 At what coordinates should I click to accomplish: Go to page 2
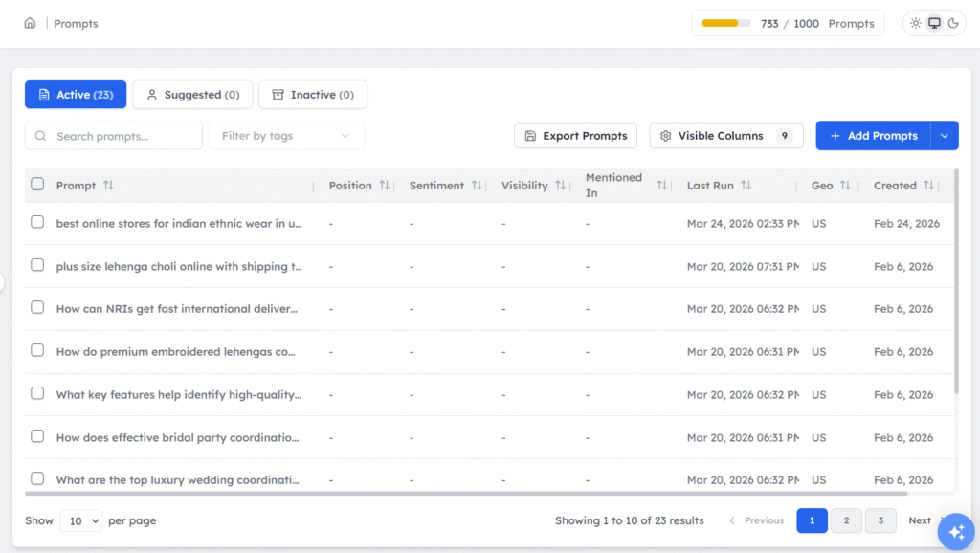[x=846, y=520]
